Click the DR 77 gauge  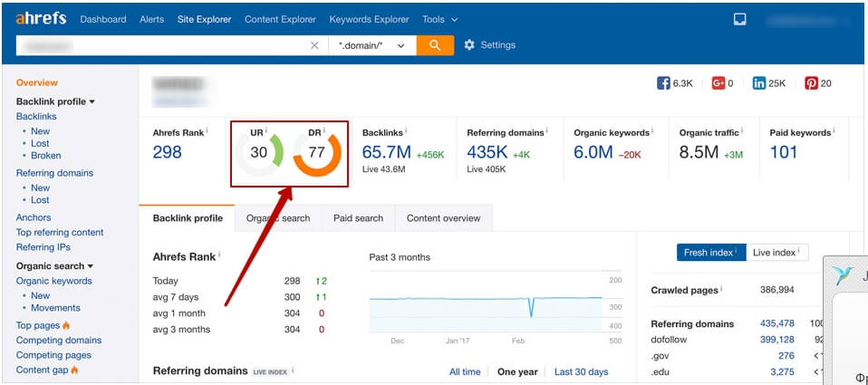316,153
